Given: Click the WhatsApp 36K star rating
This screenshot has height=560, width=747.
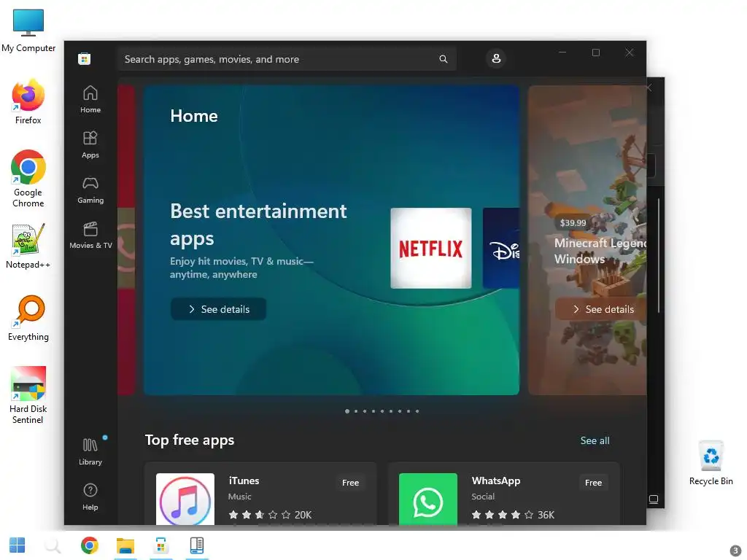Looking at the screenshot, I should coord(513,515).
